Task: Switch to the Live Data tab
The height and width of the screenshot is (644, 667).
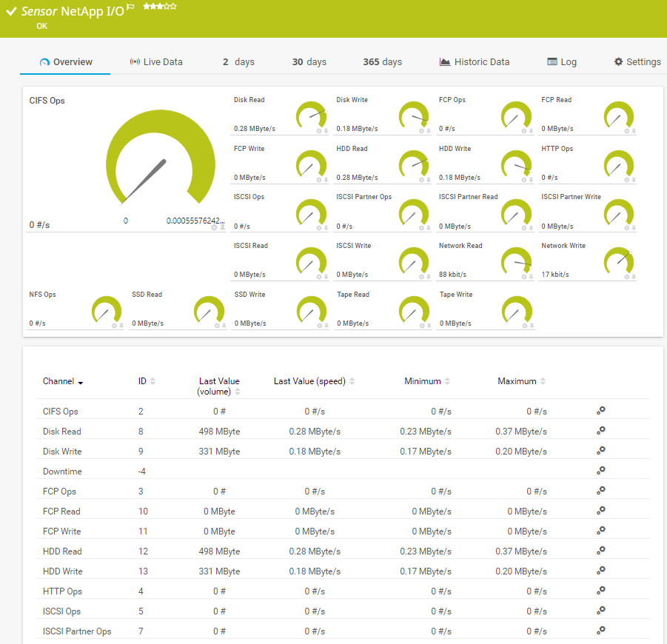Action: click(156, 62)
